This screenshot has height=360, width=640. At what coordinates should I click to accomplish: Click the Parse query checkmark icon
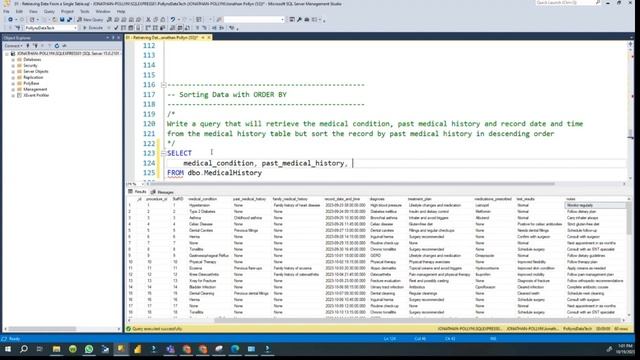coord(116,28)
